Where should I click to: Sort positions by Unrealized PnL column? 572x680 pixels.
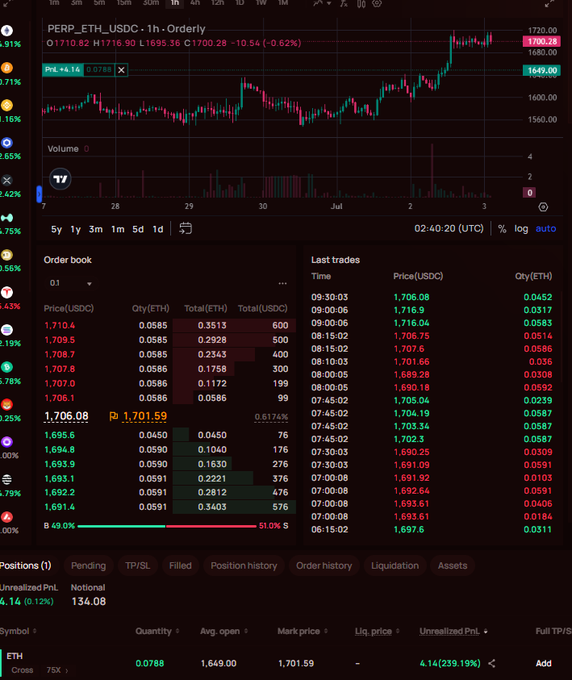tap(454, 631)
